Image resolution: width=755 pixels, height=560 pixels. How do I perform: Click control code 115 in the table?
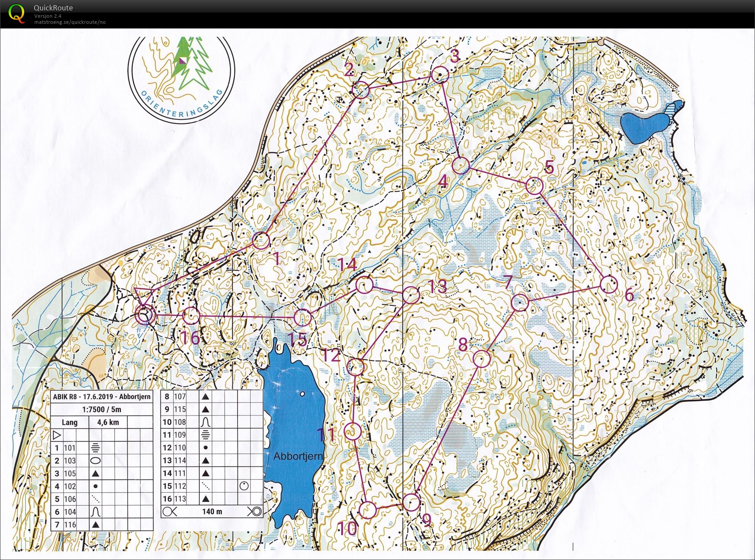pos(180,409)
